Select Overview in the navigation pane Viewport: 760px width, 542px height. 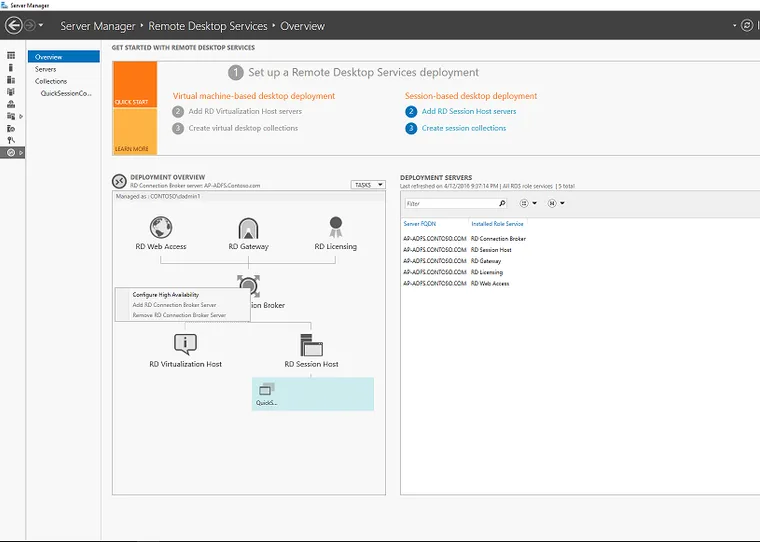(63, 57)
